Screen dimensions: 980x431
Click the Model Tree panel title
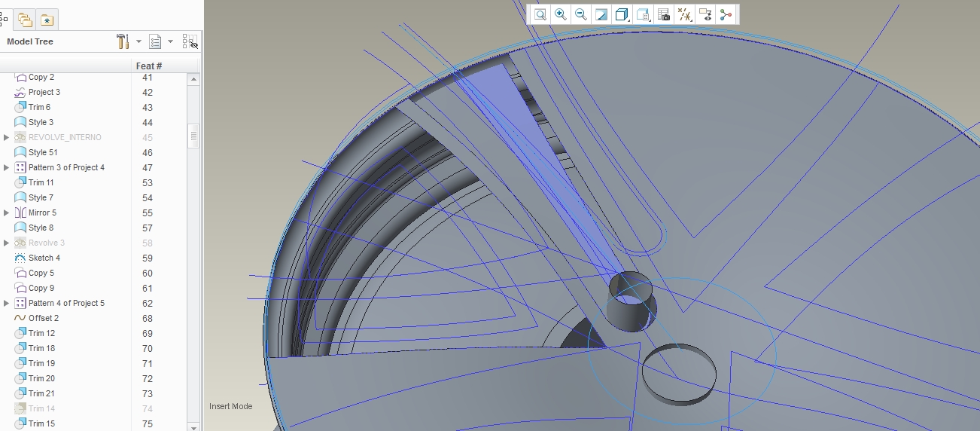[30, 41]
